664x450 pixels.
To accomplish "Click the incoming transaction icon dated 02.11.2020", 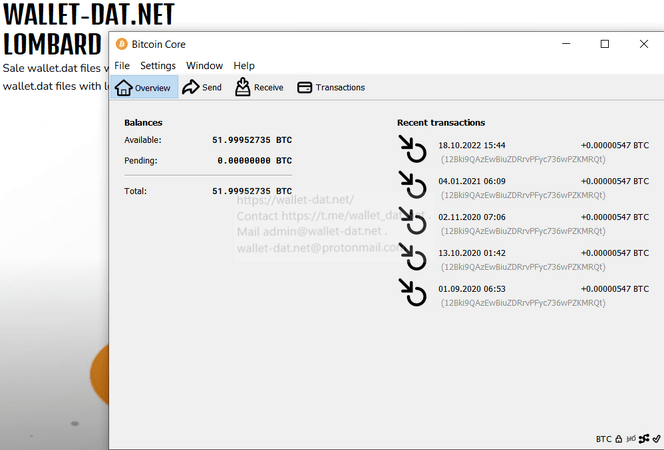I will (412, 221).
